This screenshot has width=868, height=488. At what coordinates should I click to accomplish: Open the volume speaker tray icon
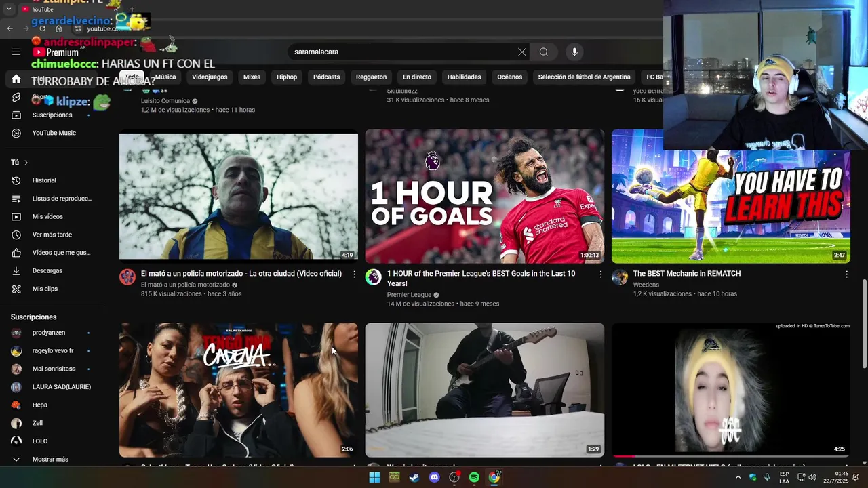pos(812,477)
